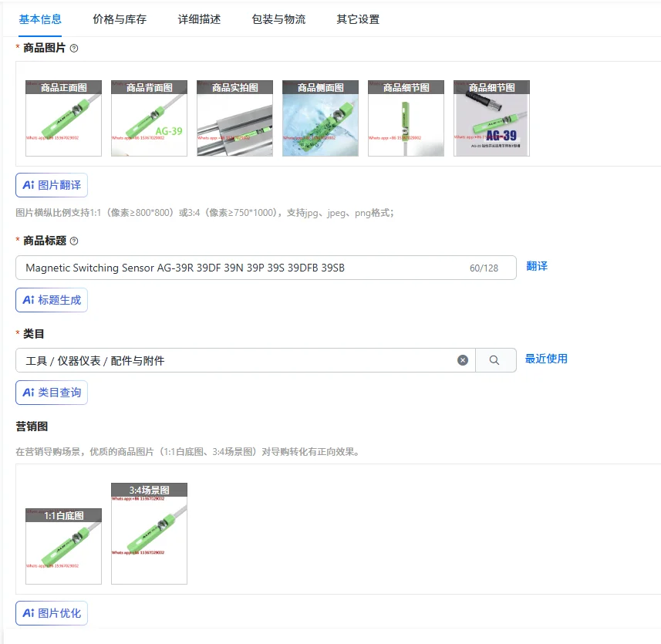The height and width of the screenshot is (644, 661).
Task: Open the 详细描述 tab
Action: coord(199,19)
